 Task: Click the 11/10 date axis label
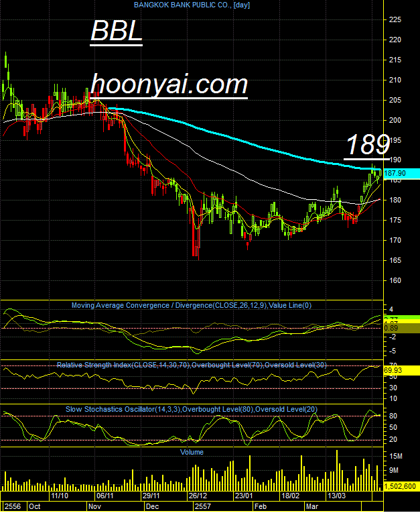click(60, 496)
